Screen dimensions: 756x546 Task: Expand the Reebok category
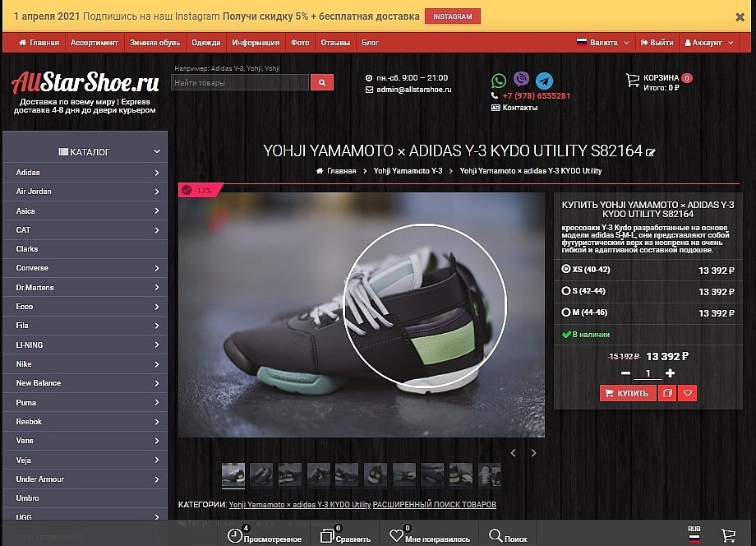click(157, 422)
